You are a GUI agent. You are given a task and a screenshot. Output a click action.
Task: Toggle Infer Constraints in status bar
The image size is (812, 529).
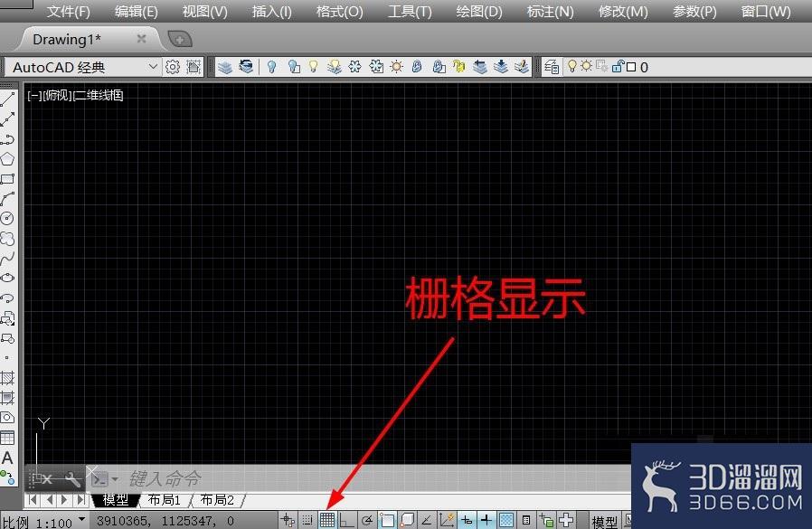[288, 520]
